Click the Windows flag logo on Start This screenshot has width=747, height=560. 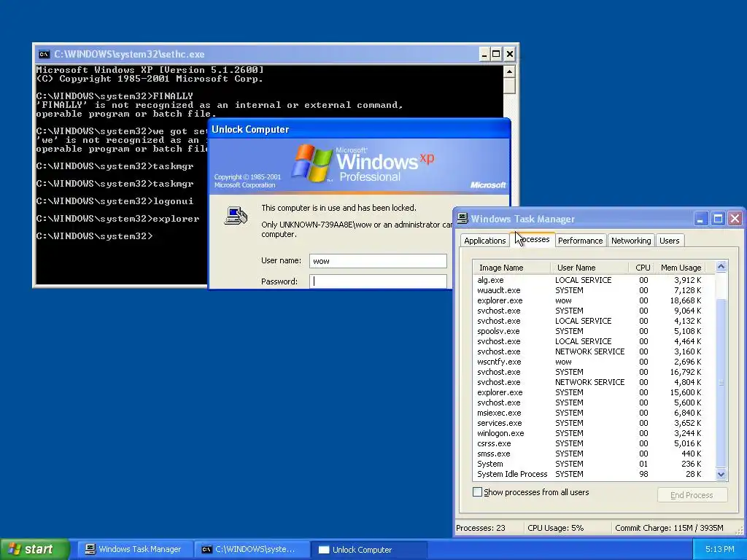(x=15, y=549)
